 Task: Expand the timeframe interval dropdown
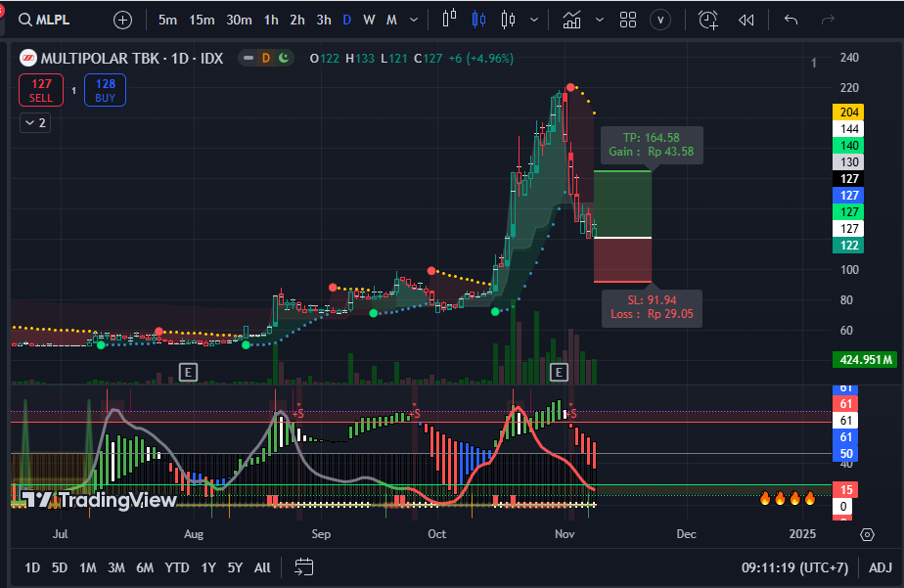(414, 21)
